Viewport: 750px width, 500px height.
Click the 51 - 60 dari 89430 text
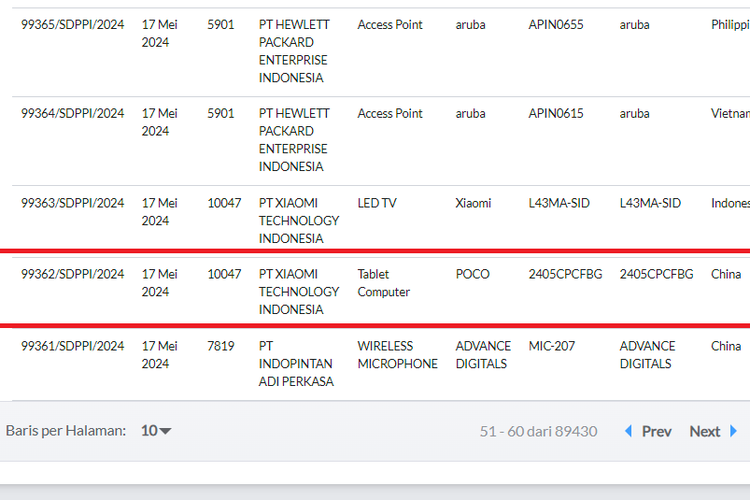(x=538, y=431)
